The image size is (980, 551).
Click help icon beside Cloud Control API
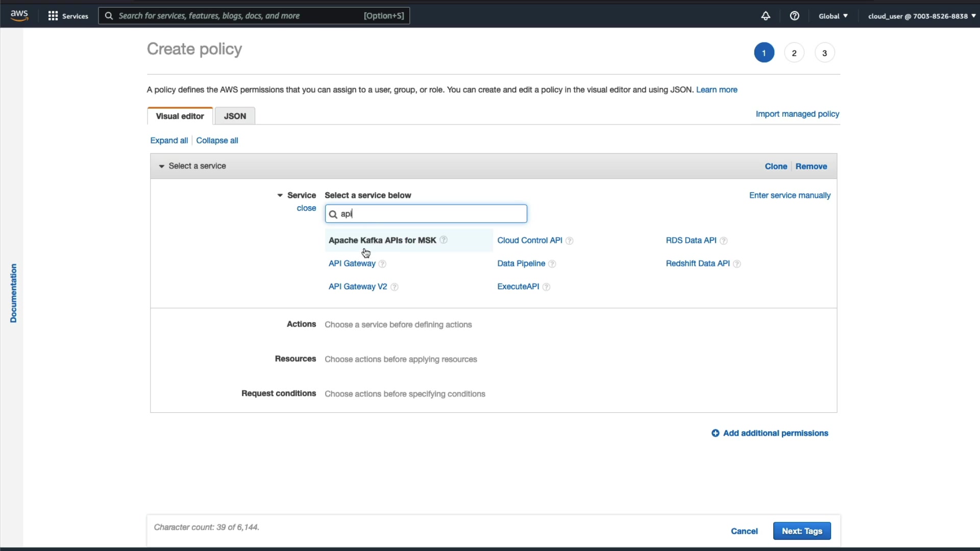tap(569, 241)
